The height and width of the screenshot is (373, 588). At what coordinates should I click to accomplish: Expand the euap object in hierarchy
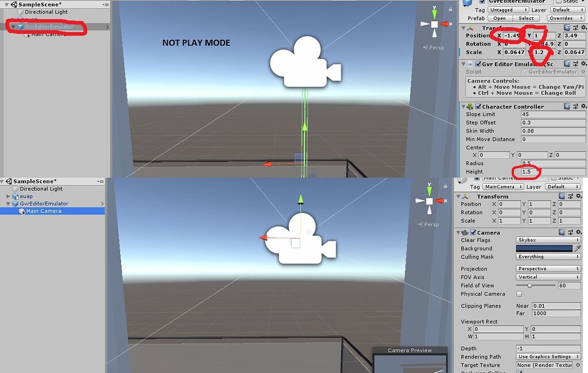[x=7, y=196]
